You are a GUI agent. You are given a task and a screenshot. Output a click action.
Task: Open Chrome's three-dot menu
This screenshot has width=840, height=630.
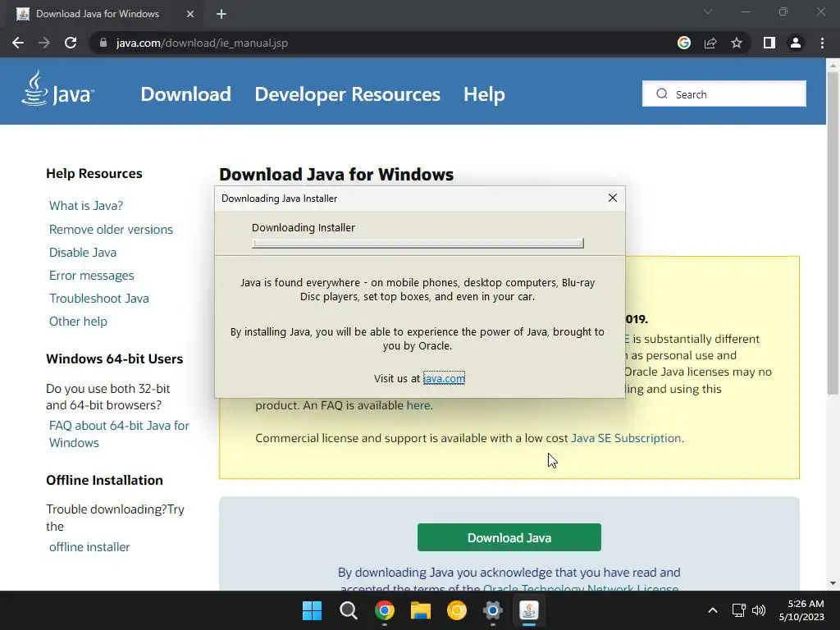pyautogui.click(x=822, y=43)
